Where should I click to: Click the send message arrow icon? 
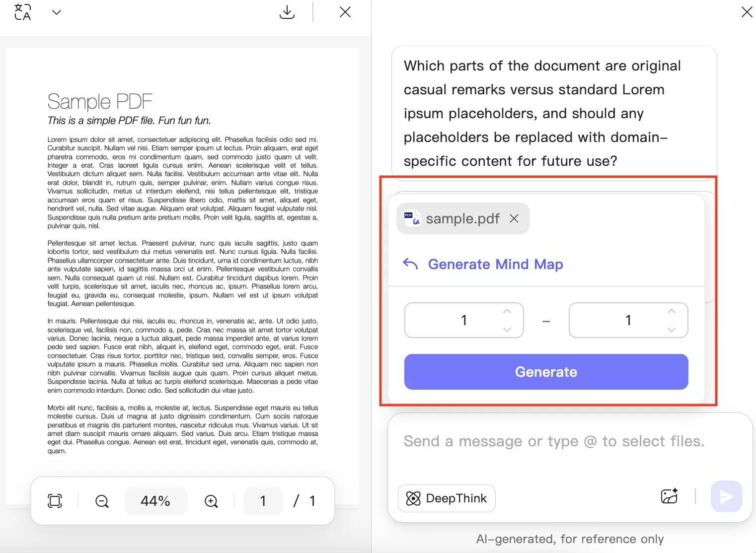(726, 496)
